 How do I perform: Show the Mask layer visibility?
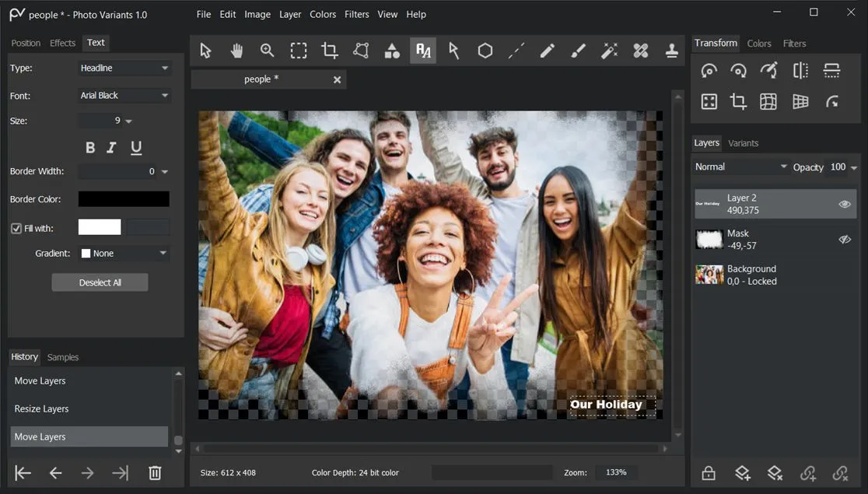(844, 239)
